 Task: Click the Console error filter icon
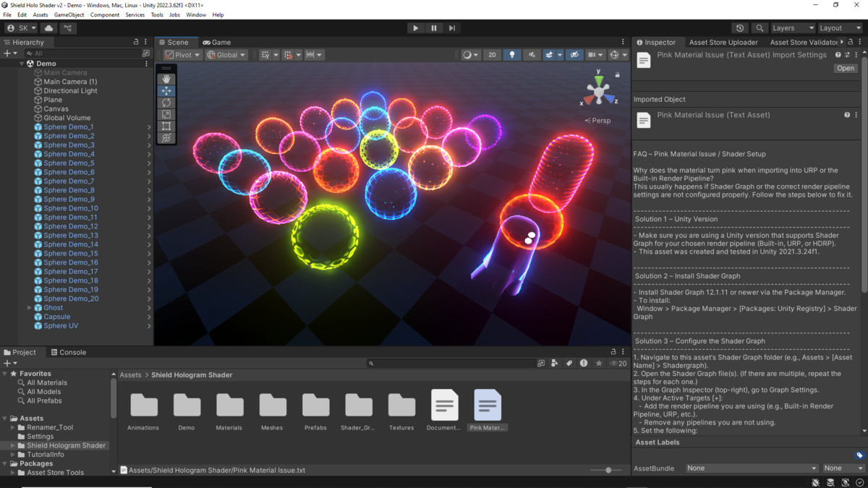[584, 363]
